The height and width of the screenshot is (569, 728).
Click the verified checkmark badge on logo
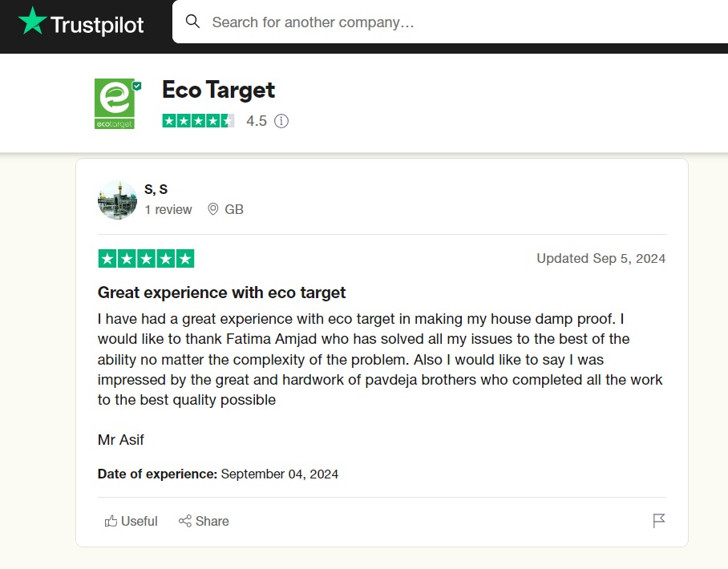137,86
